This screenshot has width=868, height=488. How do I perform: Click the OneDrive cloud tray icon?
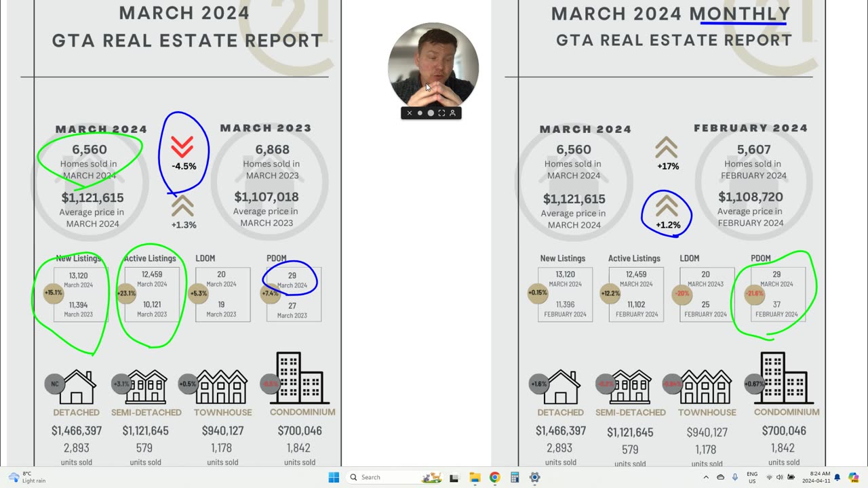click(720, 477)
